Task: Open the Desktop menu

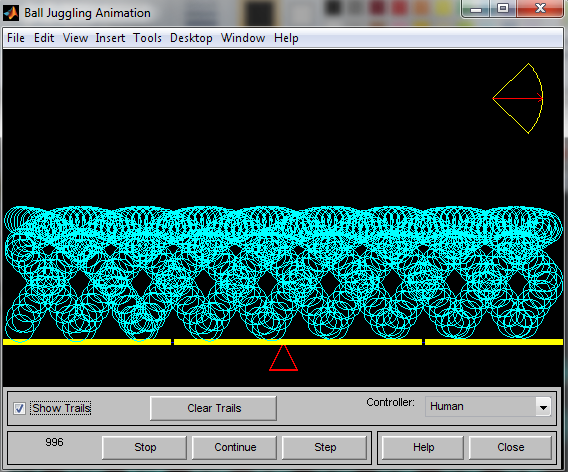Action: pyautogui.click(x=191, y=38)
